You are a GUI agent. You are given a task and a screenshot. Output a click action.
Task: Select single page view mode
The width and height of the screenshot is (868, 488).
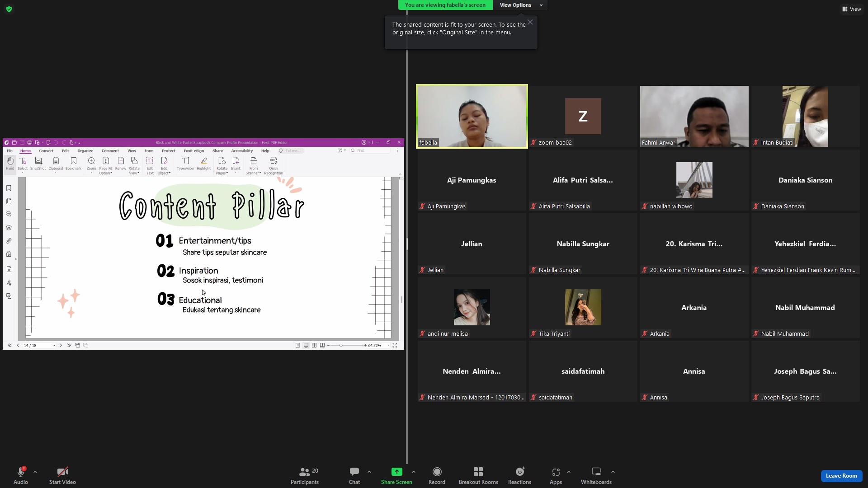click(297, 345)
